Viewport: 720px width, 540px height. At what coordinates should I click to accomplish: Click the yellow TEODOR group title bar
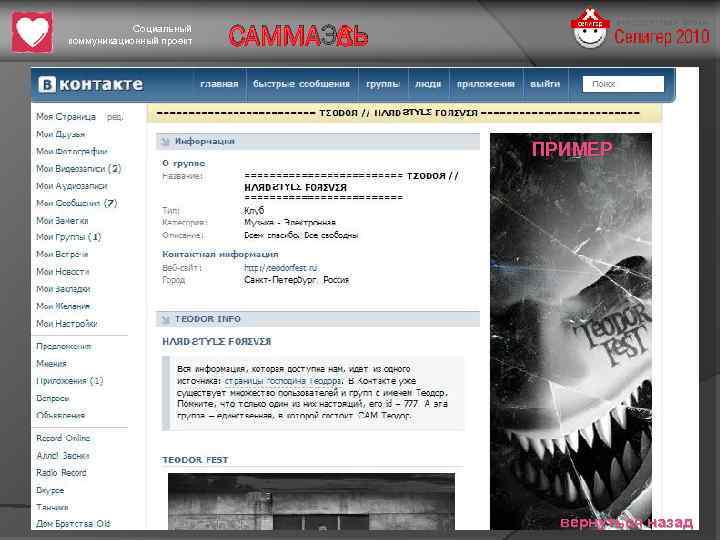tap(404, 113)
